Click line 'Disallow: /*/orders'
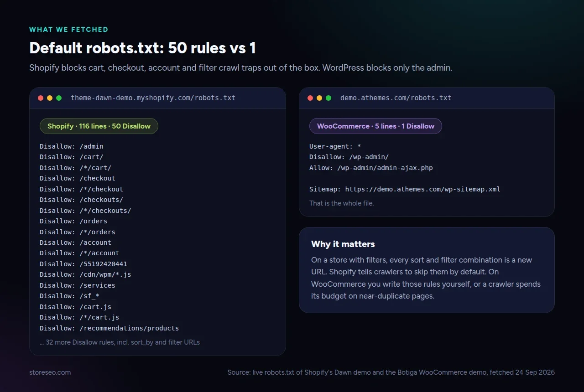The height and width of the screenshot is (392, 584). (78, 232)
